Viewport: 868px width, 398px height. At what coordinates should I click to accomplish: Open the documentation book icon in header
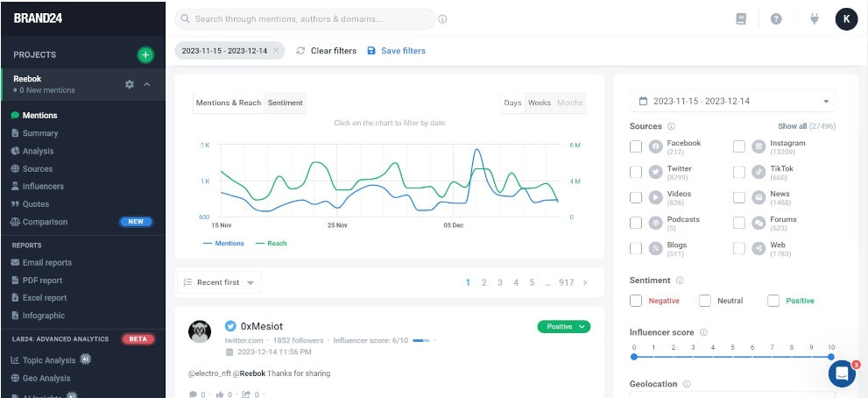click(x=741, y=18)
